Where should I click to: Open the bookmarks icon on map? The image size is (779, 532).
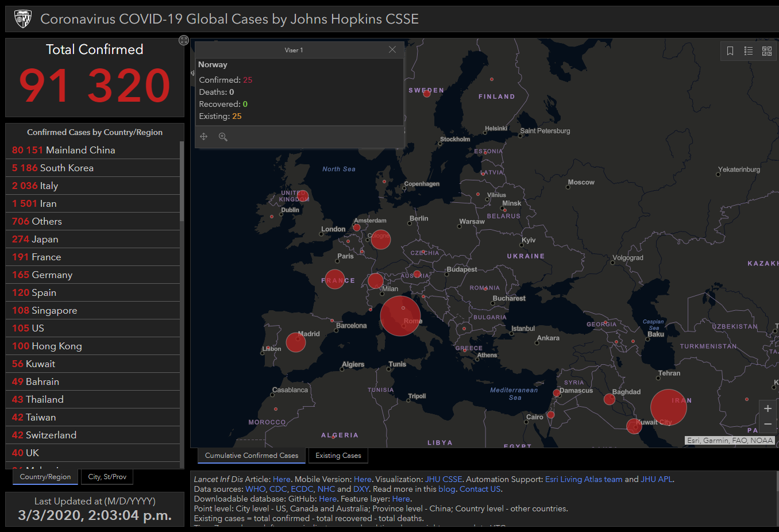[x=730, y=51]
